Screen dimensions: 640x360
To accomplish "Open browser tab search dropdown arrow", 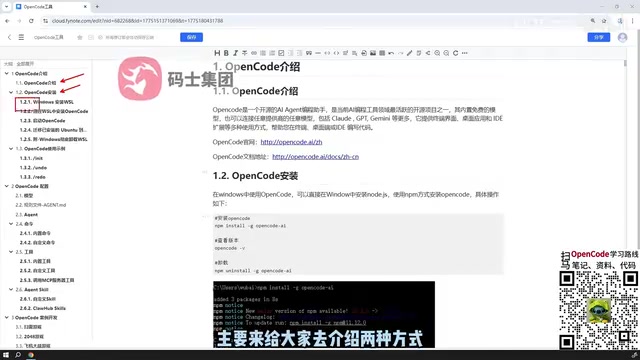I will (6, 7).
